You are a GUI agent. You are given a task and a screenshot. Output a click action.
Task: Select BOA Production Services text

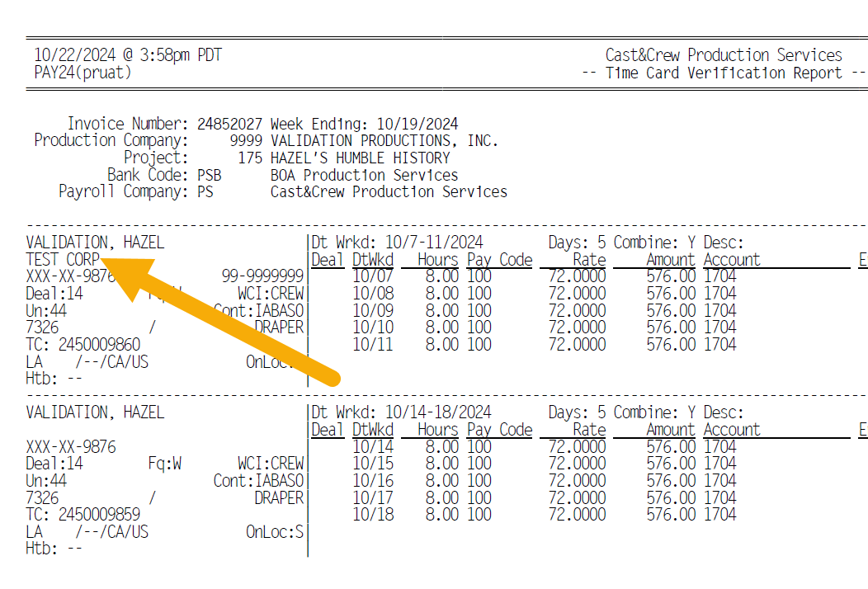coord(364,175)
